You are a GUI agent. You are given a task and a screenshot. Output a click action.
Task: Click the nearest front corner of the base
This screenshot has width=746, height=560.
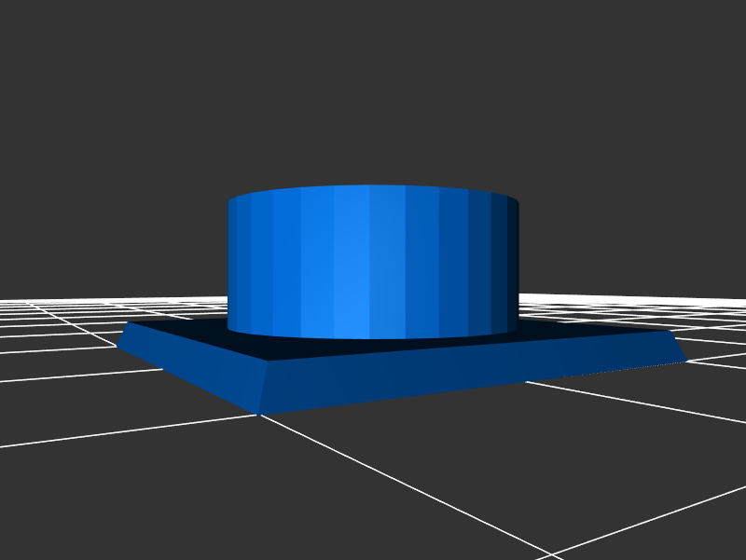(x=258, y=411)
